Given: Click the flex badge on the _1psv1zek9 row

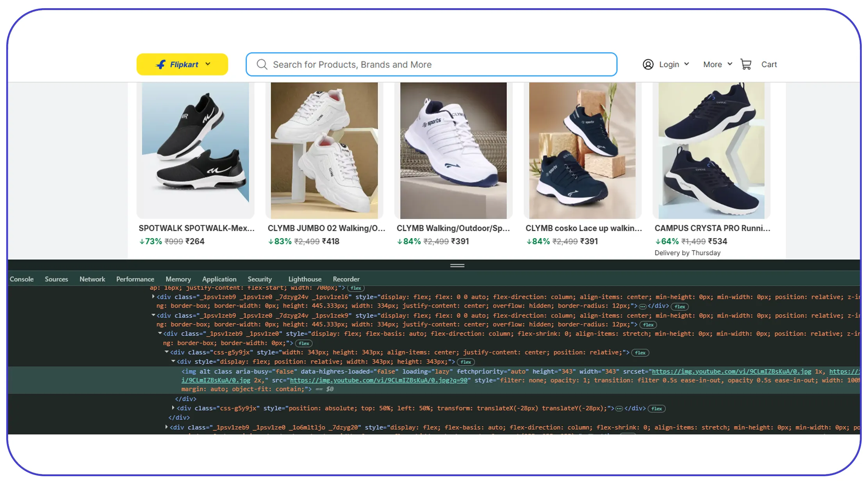Looking at the screenshot, I should 649,325.
